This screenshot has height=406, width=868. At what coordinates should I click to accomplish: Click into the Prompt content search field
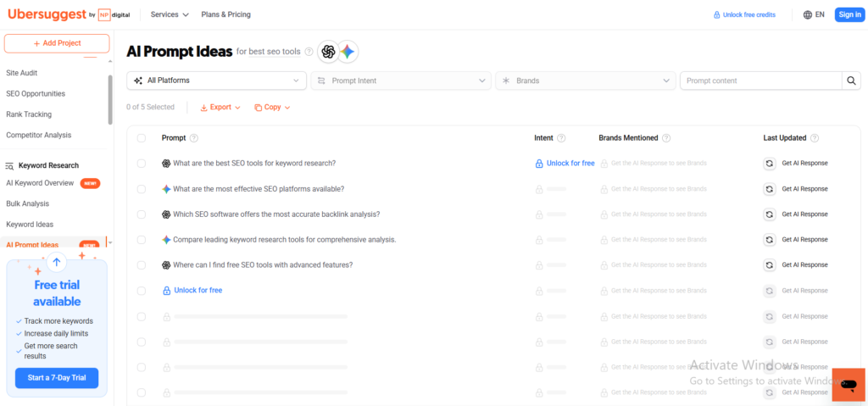pyautogui.click(x=759, y=81)
